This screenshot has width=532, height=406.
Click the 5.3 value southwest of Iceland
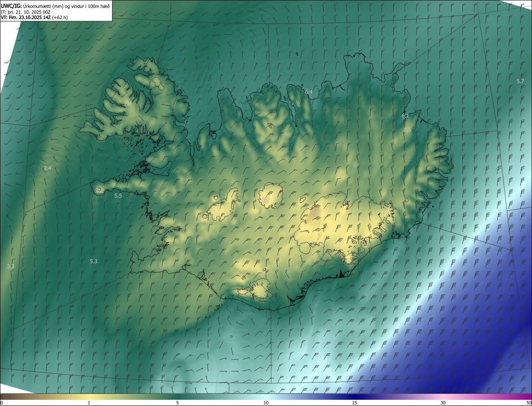94,261
